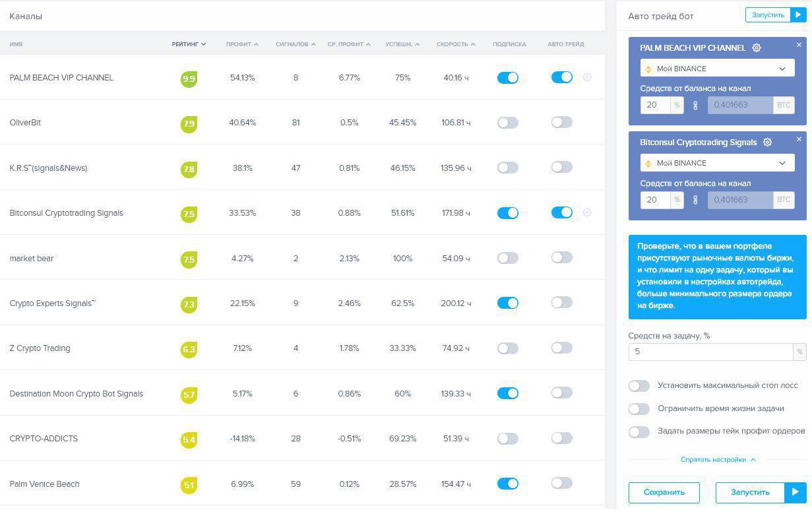The image size is (812, 510).
Task: Click the bottom Запустить button label
Action: (750, 492)
